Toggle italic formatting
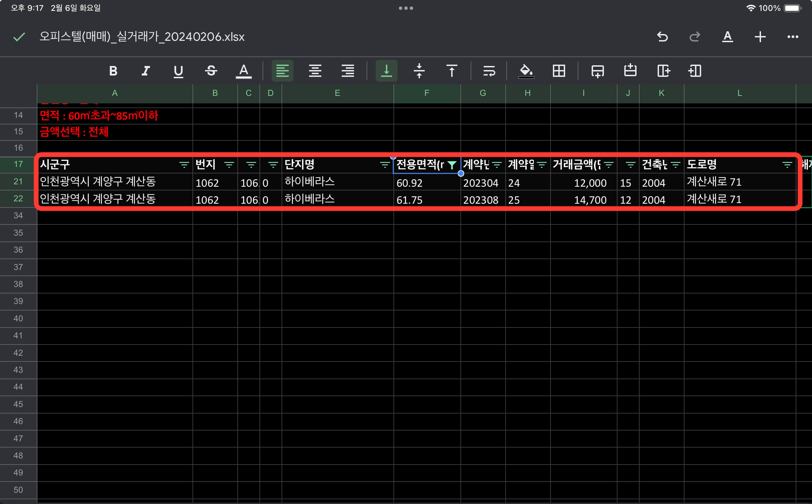Viewport: 812px width, 504px height. (146, 71)
